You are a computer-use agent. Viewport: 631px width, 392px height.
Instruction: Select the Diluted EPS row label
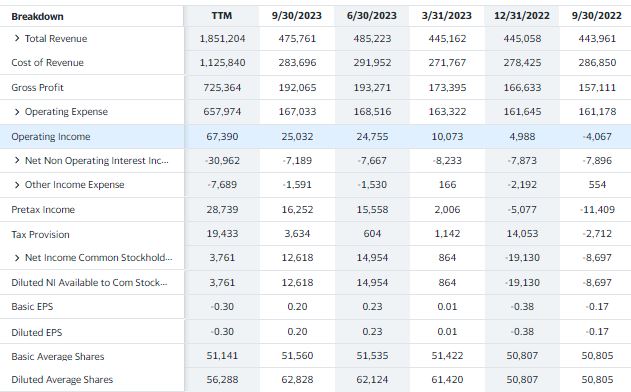(x=37, y=332)
